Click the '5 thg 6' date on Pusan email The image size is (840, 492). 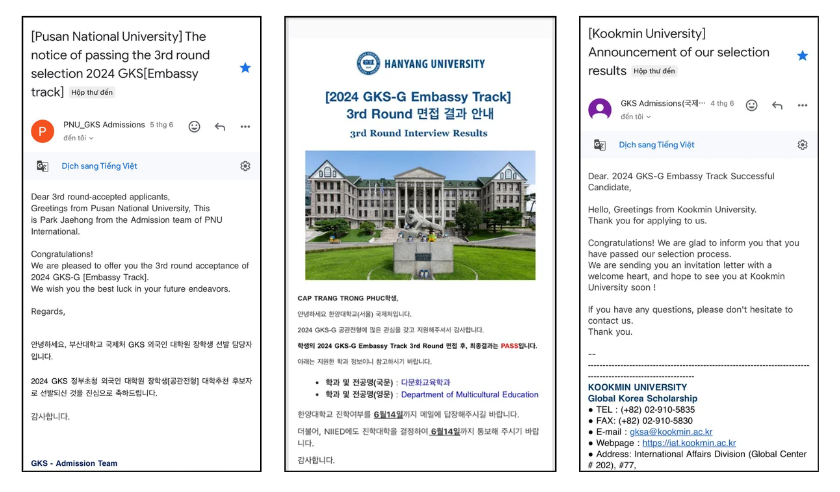(161, 124)
